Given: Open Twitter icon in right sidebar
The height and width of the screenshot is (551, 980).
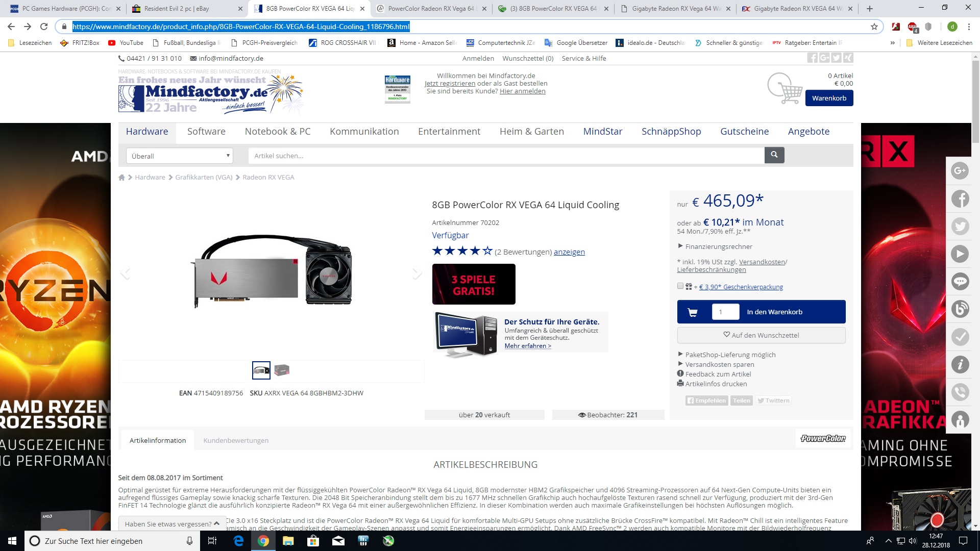Looking at the screenshot, I should tap(960, 226).
